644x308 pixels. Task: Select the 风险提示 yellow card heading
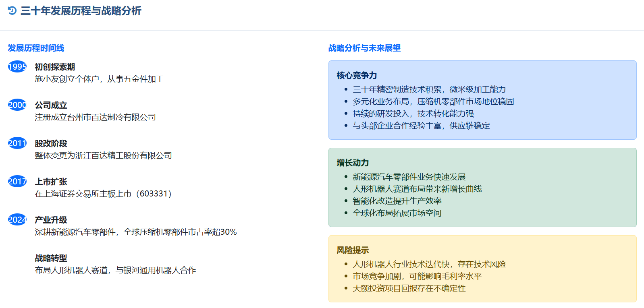pos(353,250)
